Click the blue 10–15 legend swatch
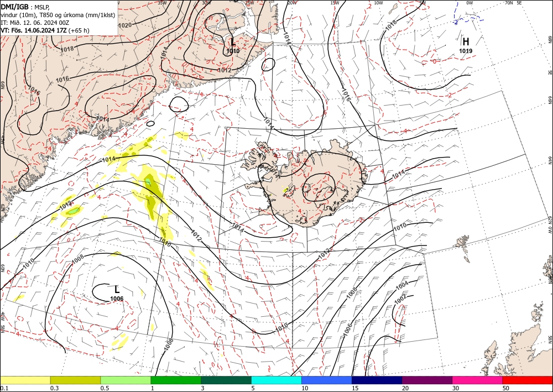 pyautogui.click(x=327, y=380)
